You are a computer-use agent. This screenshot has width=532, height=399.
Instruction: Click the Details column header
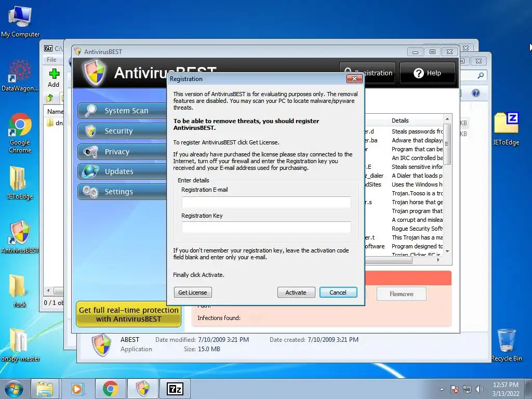[415, 121]
